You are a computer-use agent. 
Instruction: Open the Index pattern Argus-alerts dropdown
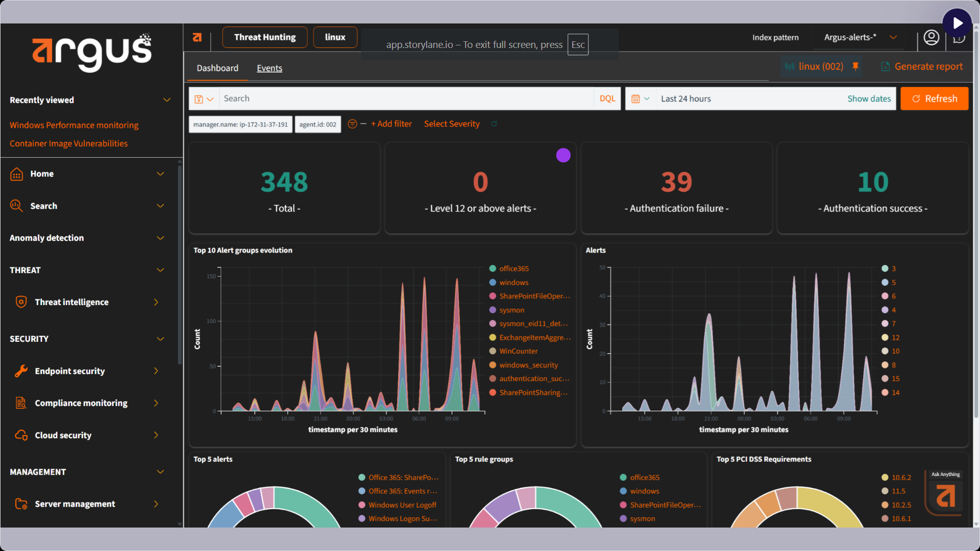click(860, 37)
